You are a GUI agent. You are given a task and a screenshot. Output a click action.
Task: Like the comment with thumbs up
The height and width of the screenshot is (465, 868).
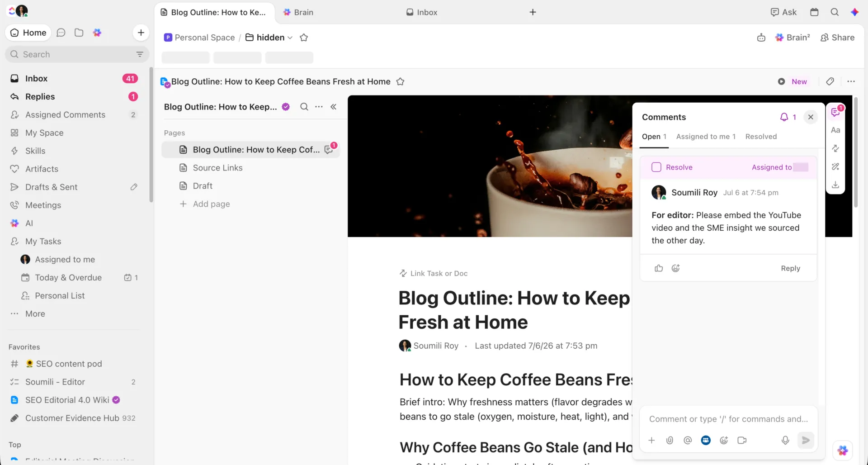click(x=659, y=268)
